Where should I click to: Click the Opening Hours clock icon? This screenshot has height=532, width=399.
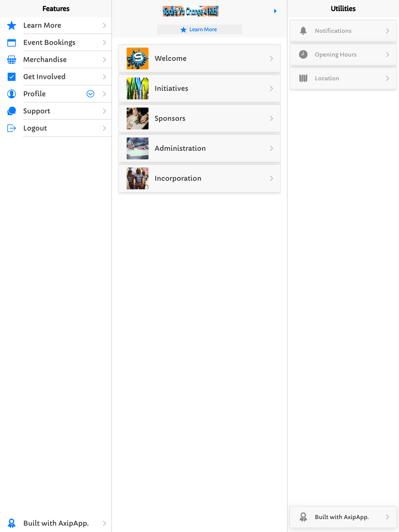click(303, 55)
